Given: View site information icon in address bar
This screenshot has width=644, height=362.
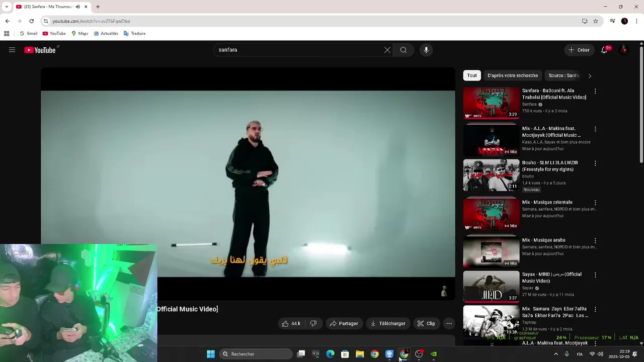Looking at the screenshot, I should click(x=46, y=21).
